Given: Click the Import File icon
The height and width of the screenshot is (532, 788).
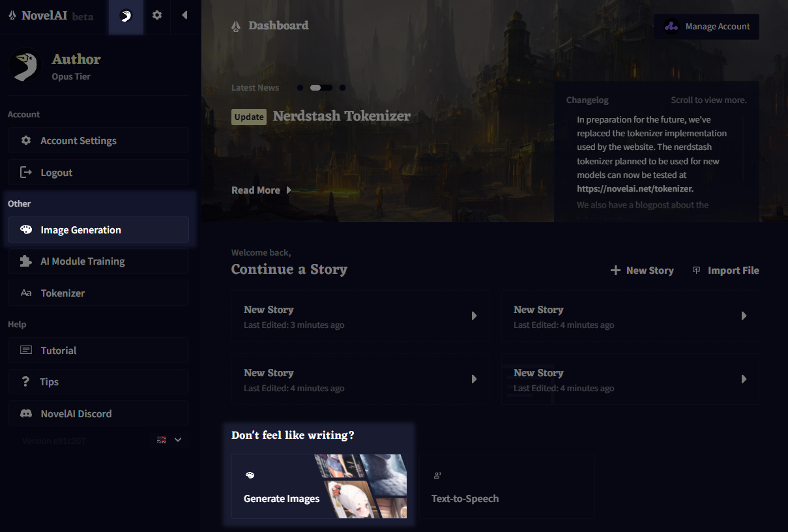Looking at the screenshot, I should click(x=696, y=270).
